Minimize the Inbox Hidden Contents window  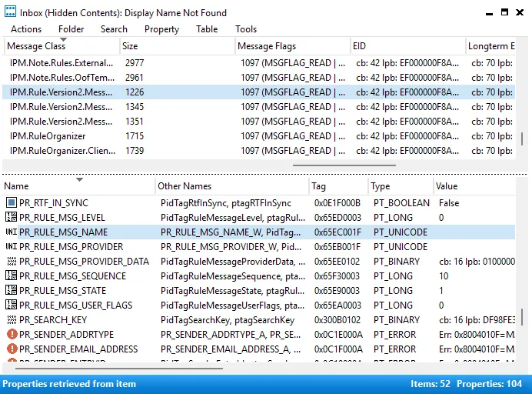click(489, 13)
